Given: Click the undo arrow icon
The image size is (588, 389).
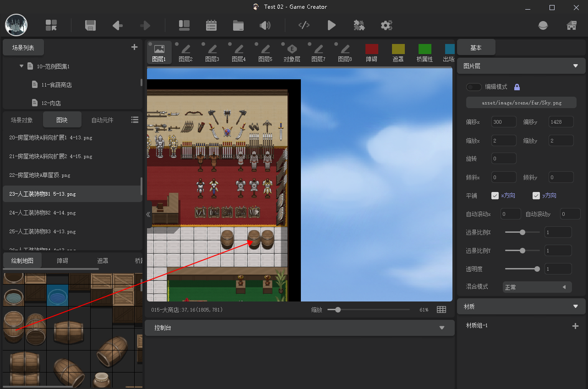Looking at the screenshot, I should point(118,25).
